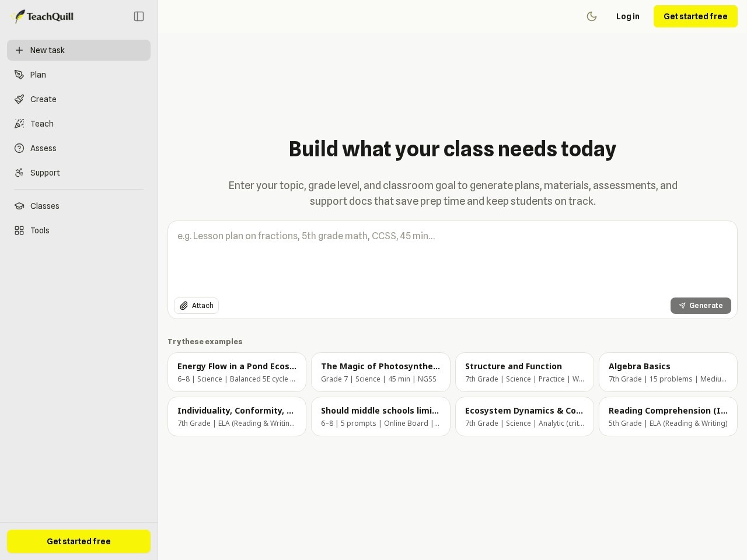The height and width of the screenshot is (560, 747).
Task: Click the paper-plane icon on Generate
Action: pyautogui.click(x=682, y=306)
